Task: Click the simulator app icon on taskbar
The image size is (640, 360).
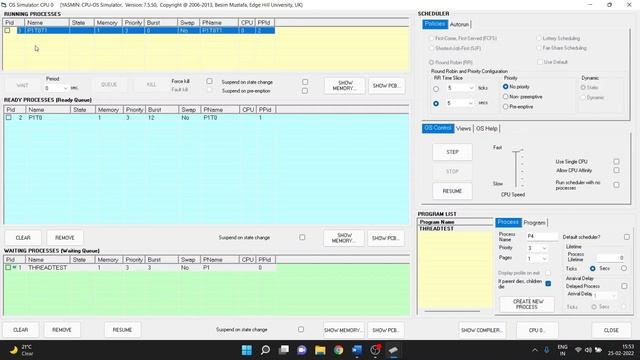Action: 393,350
